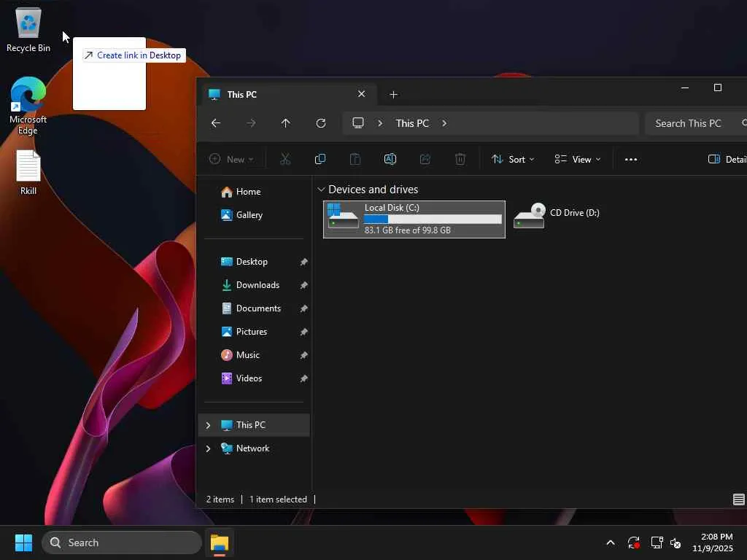Viewport: 747px width, 560px height.
Task: Expand Network tree node chevron
Action: 208,448
